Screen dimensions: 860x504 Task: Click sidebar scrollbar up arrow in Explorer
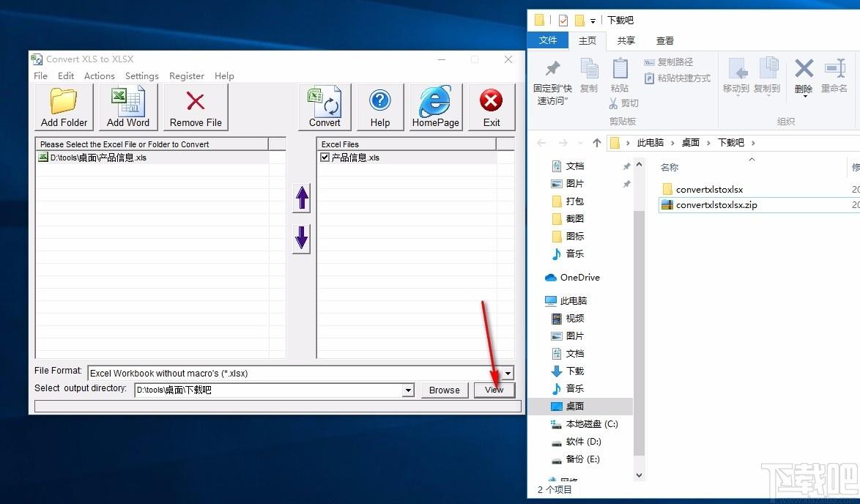tap(639, 165)
